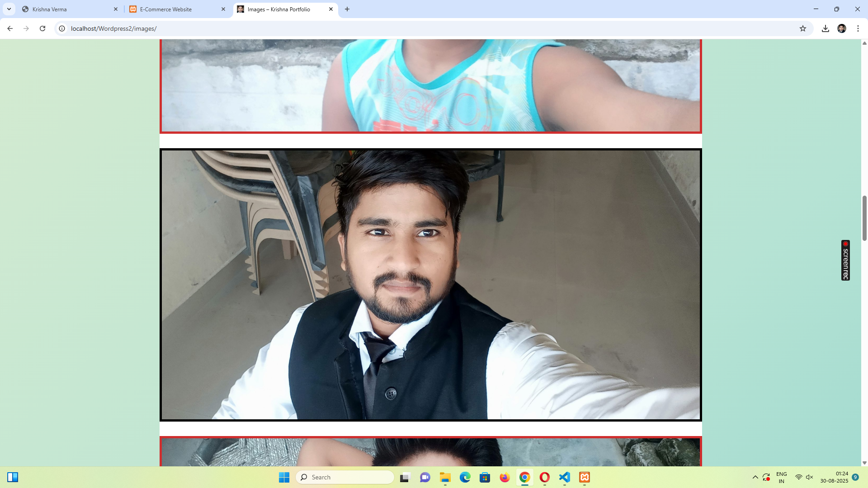Click the top red-bordered image
This screenshot has height=488, width=868.
[x=430, y=86]
